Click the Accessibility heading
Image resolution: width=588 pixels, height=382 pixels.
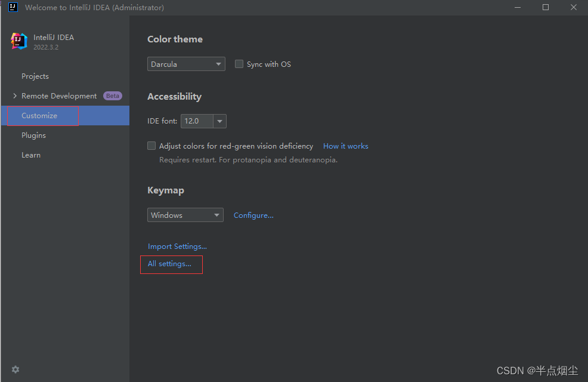[174, 97]
